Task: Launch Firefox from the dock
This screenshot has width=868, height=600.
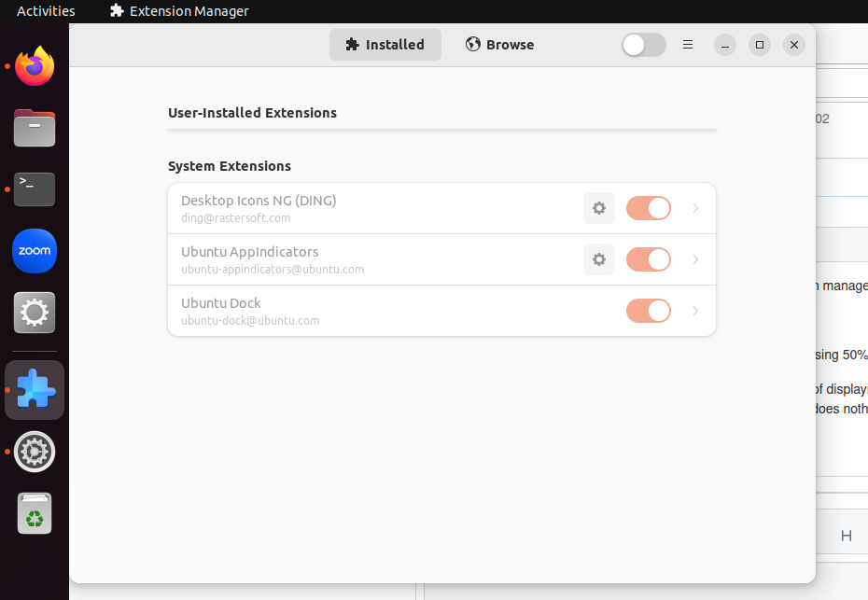Action: 35,65
